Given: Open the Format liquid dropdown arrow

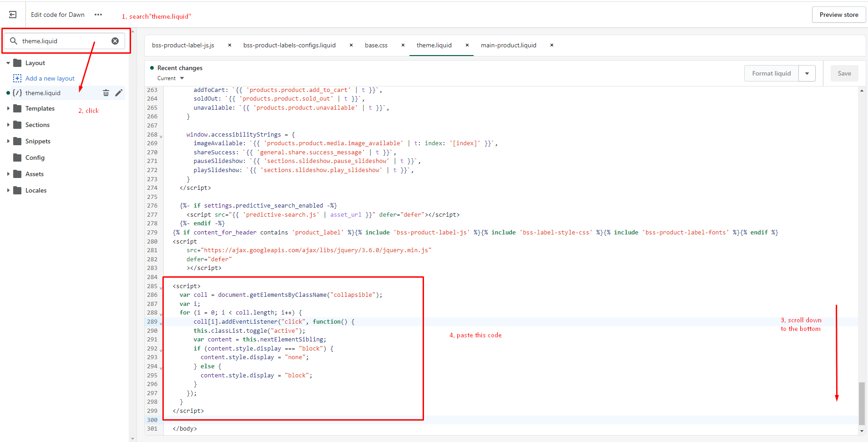Looking at the screenshot, I should pyautogui.click(x=807, y=73).
